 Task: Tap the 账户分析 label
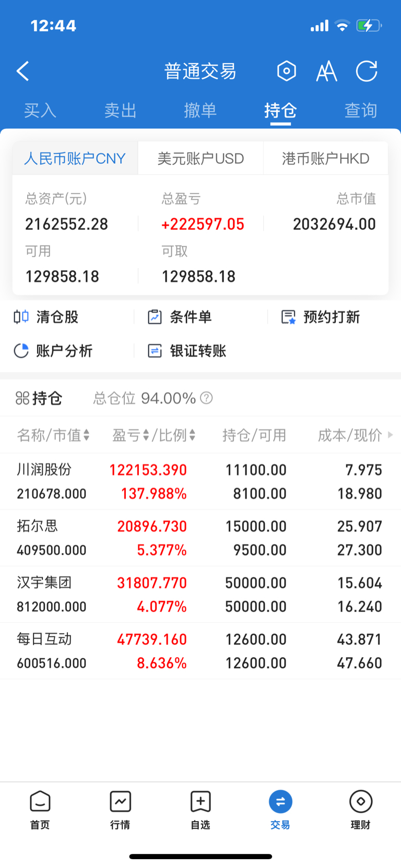click(64, 351)
